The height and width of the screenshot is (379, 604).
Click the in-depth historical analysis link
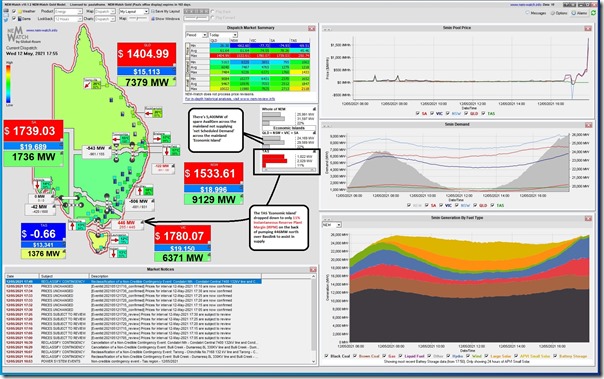[230, 99]
